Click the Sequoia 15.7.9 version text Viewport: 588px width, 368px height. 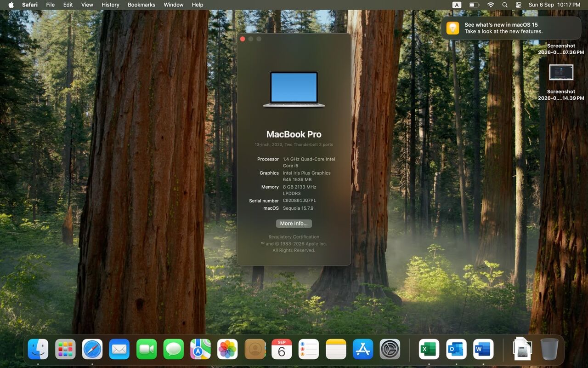298,208
